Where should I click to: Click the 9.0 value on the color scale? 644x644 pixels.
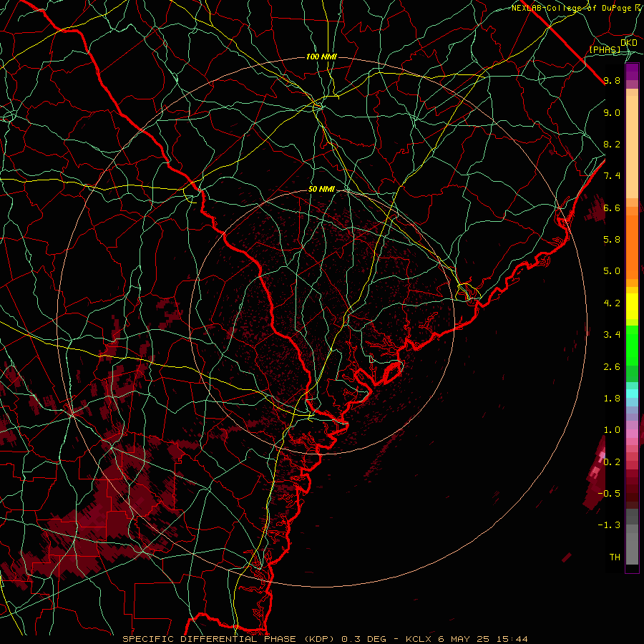612,112
